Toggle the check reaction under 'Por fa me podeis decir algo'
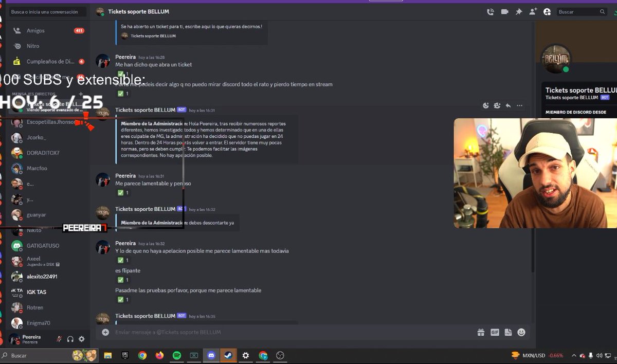617x364 pixels. (x=123, y=94)
